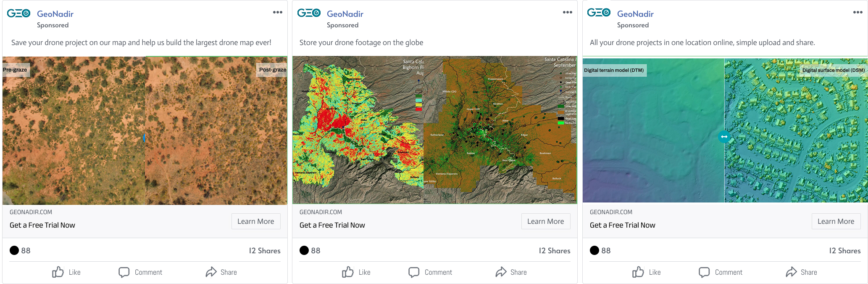
Task: Click the Like thumbs-up icon on the middle ad
Action: [x=348, y=272]
